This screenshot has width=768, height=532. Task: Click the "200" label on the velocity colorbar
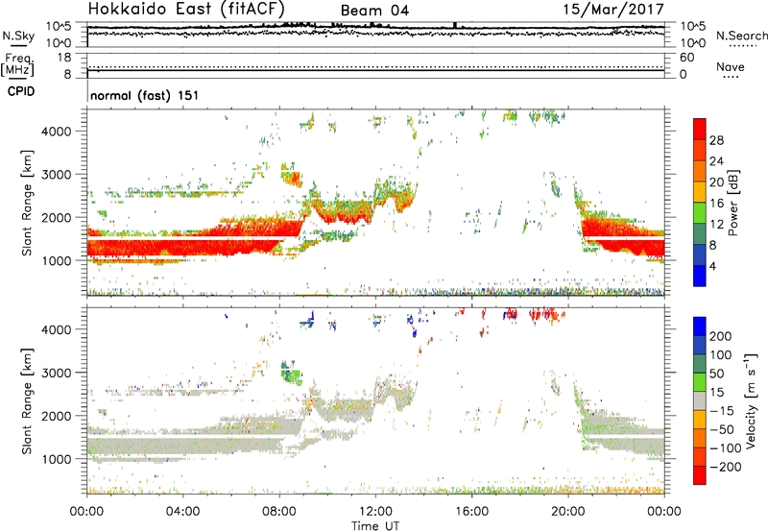[721, 336]
